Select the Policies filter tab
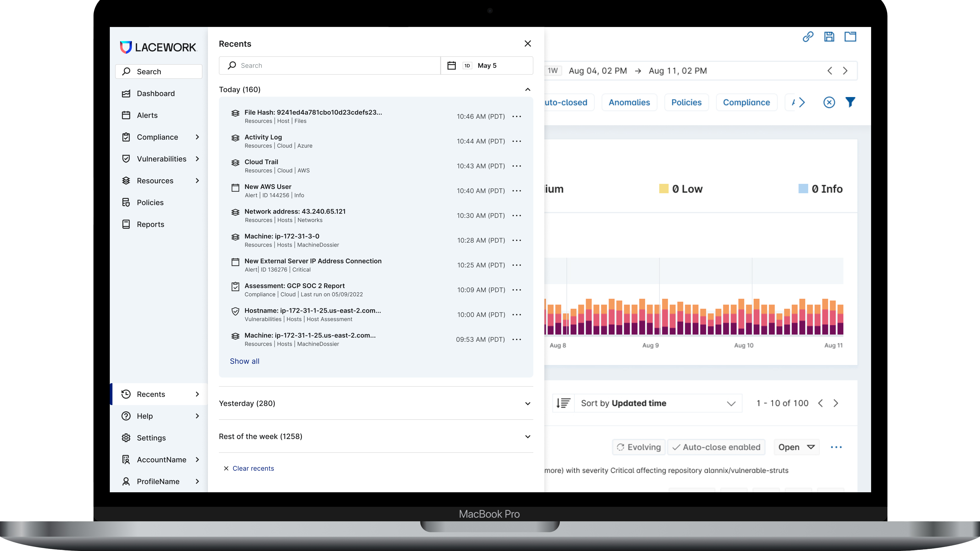980x551 pixels. [x=686, y=102]
